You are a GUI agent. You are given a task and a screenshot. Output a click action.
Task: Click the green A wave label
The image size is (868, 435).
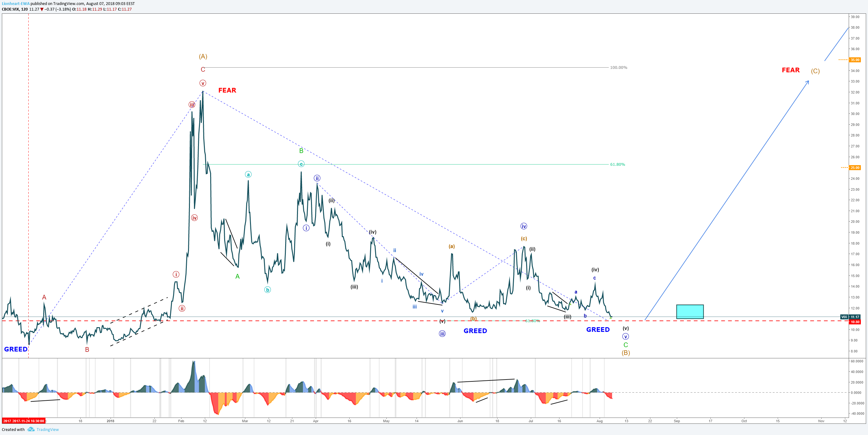(x=238, y=276)
